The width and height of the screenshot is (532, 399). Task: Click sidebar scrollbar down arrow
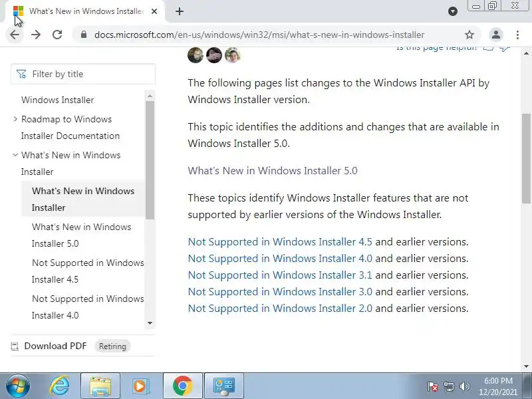coord(150,323)
